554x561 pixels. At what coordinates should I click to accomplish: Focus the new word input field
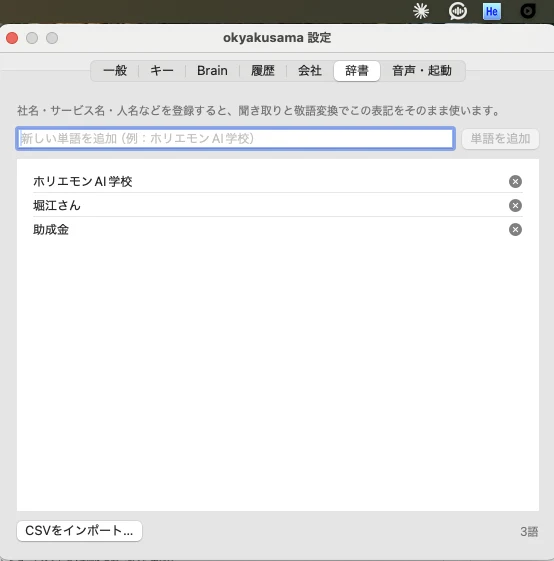point(235,138)
